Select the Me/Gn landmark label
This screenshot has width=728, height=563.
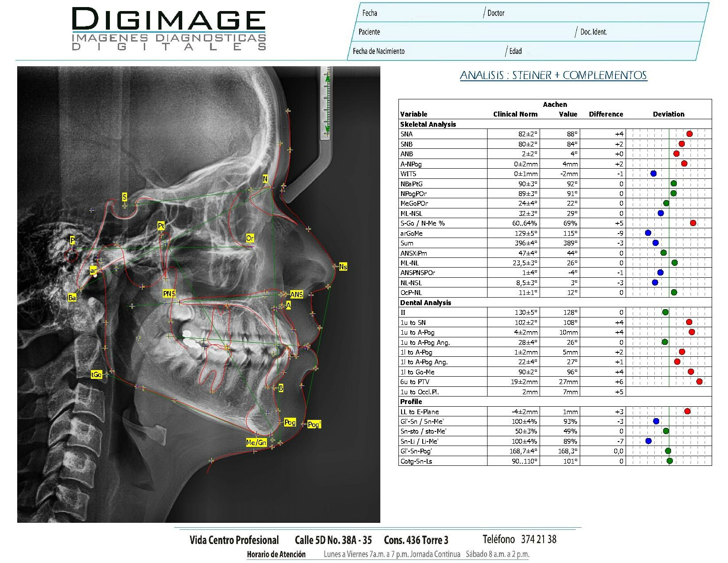point(256,442)
